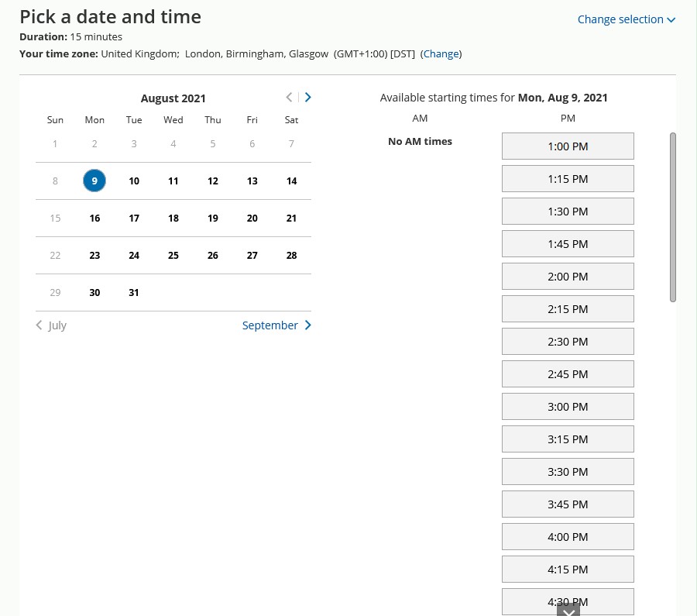Click the time zone Change link
This screenshot has width=697, height=616.
441,53
